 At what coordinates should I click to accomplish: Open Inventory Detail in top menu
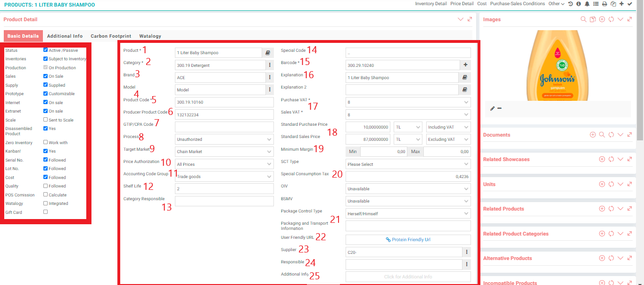tap(431, 4)
